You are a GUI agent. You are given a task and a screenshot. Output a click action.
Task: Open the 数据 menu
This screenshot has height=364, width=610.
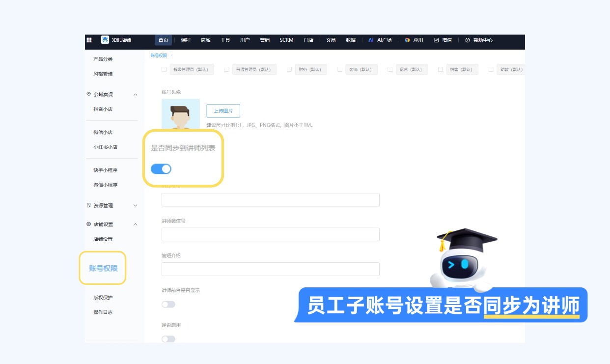[x=351, y=40]
